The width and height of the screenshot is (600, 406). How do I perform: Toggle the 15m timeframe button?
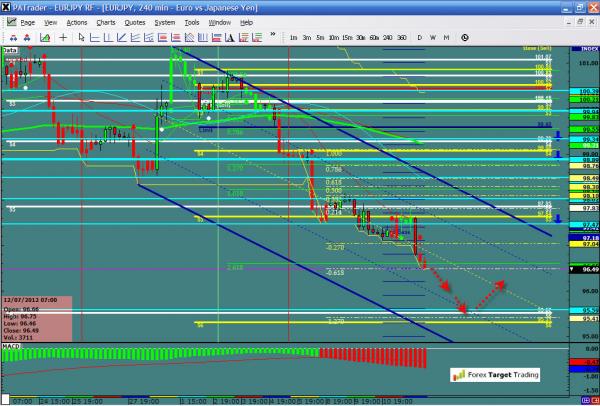tap(346, 38)
